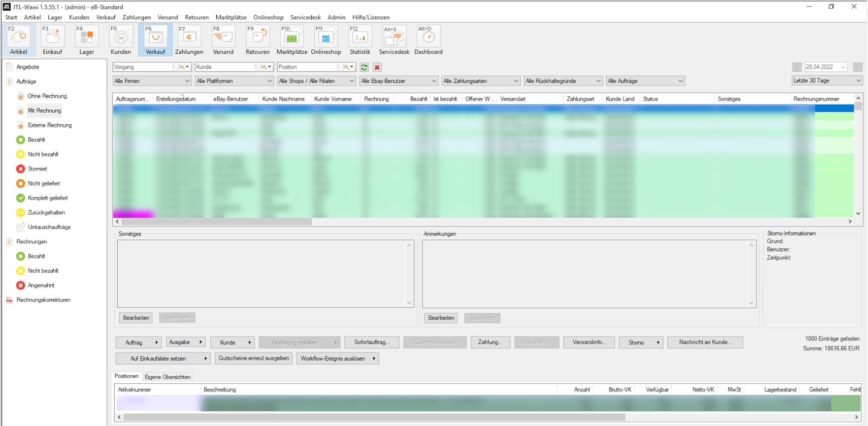Click the Lager warehouse icon
868x426 pixels.
86,40
